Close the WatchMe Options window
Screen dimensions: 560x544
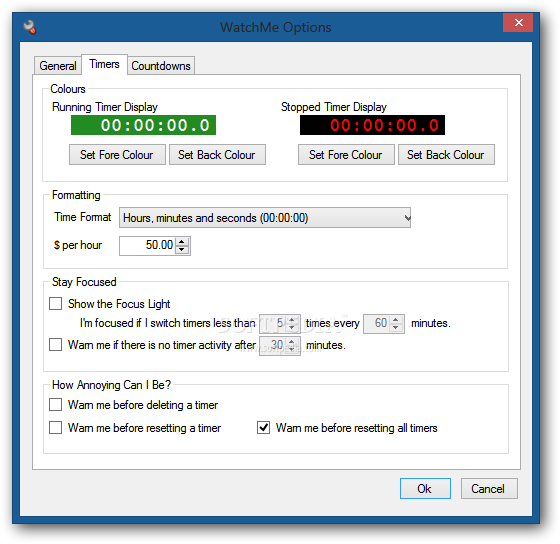[x=518, y=23]
